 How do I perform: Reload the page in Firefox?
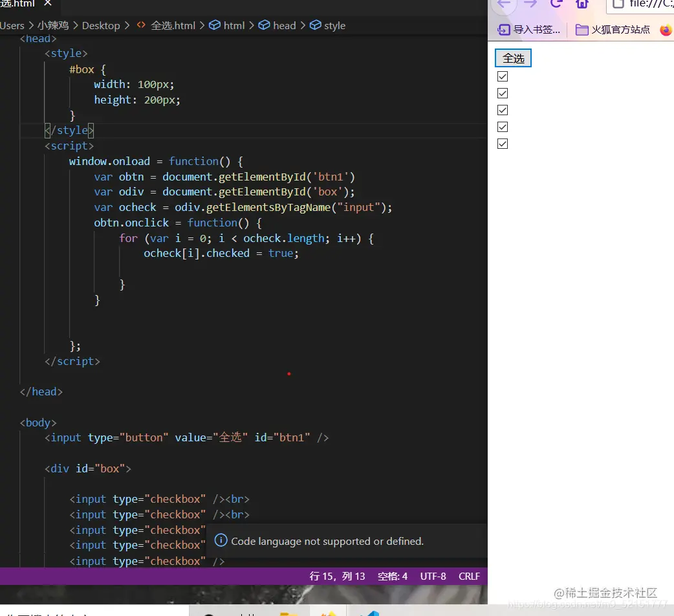(x=556, y=4)
